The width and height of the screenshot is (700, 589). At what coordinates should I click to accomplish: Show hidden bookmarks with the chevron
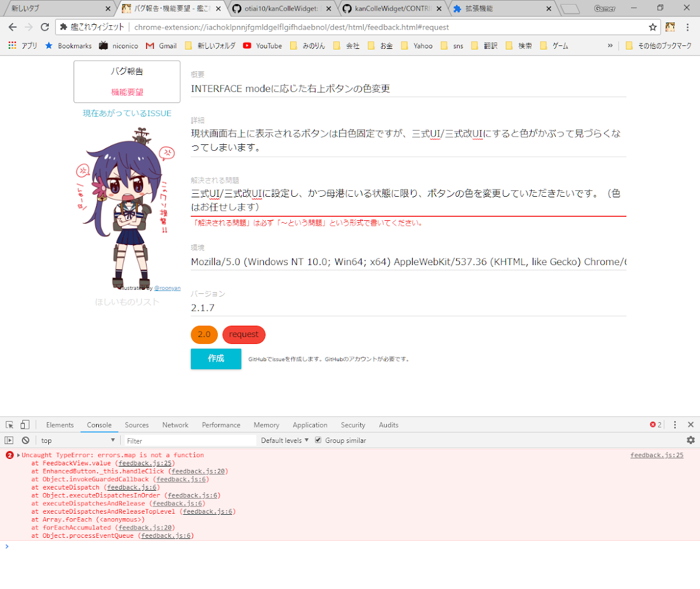(611, 45)
